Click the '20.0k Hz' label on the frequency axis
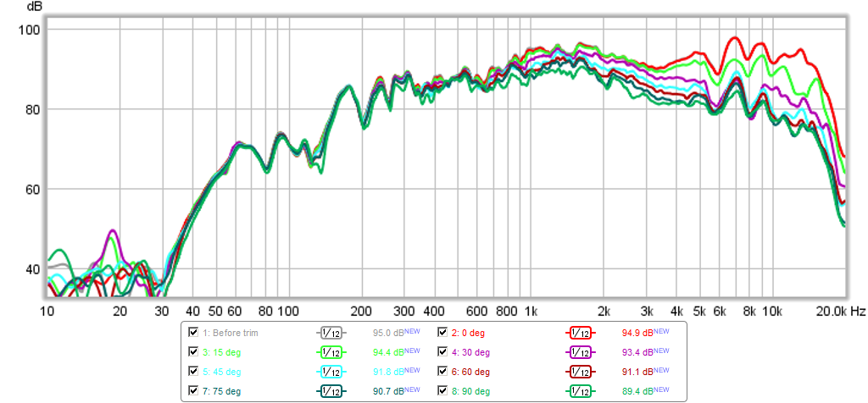The image size is (868, 403). tap(842, 312)
